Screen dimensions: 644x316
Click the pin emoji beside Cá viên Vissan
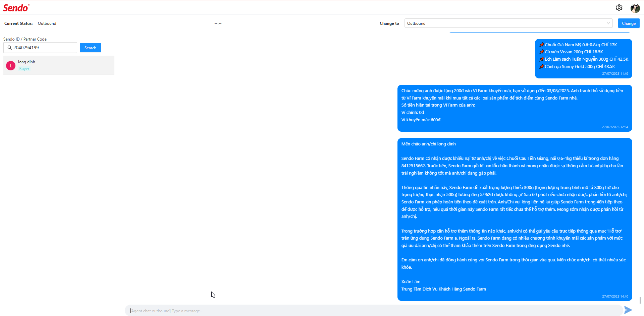(541, 52)
